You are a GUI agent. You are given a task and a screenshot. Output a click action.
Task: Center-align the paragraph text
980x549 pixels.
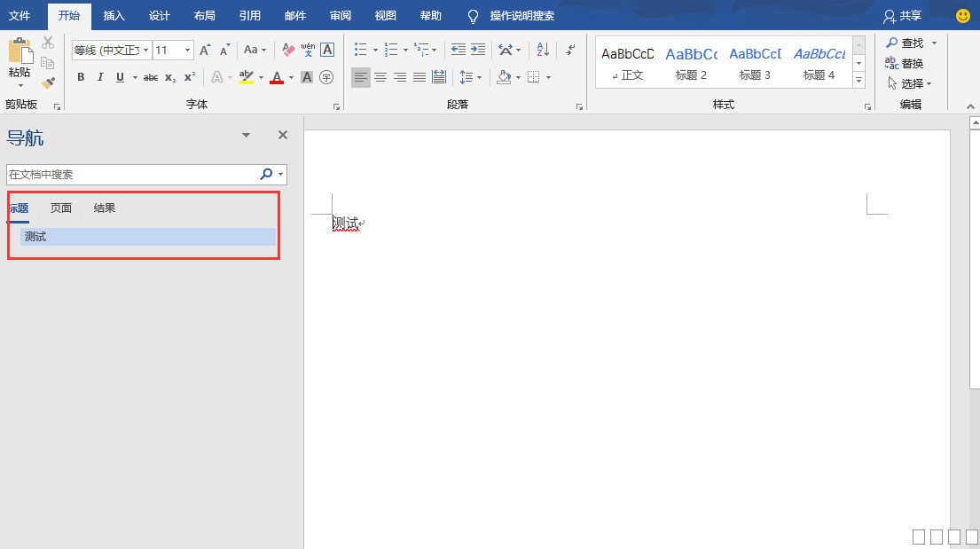point(380,77)
